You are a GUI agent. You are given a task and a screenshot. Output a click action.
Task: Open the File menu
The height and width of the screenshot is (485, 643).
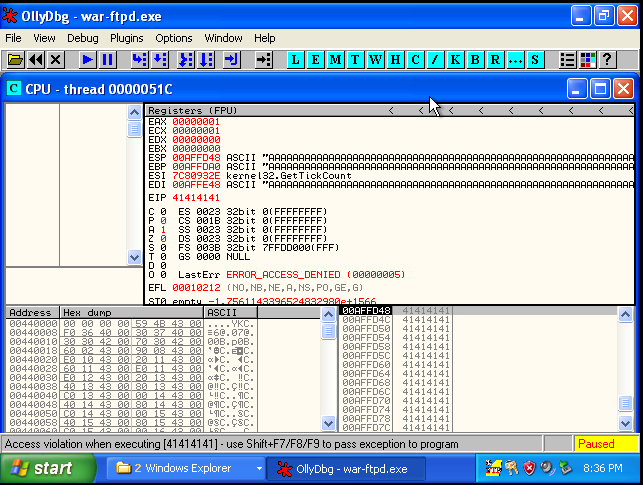(13, 38)
